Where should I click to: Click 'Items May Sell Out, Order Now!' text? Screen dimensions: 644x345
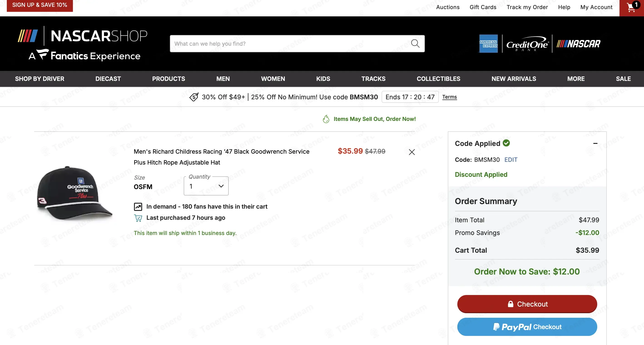click(374, 119)
